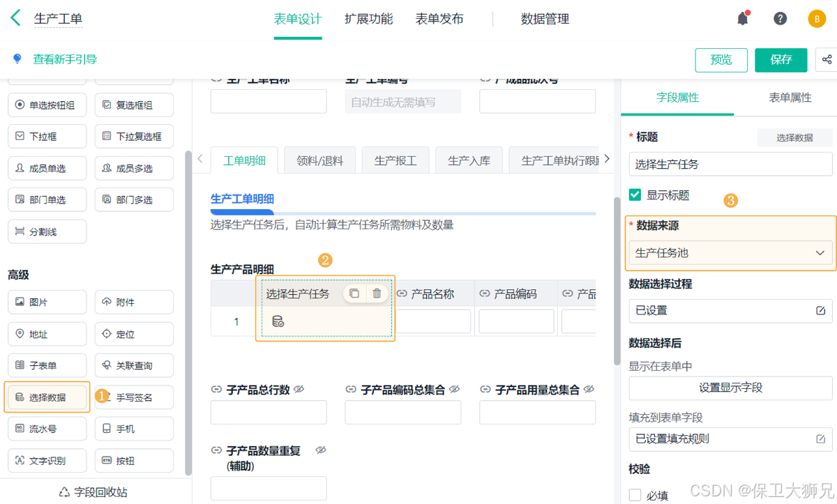Add the 手写签名 field widget
The image size is (837, 504).
[134, 397]
